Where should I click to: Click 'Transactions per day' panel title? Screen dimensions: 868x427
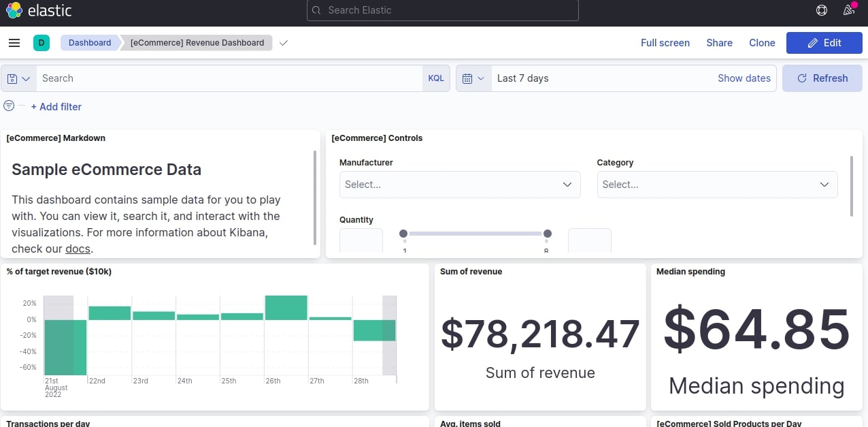click(48, 423)
